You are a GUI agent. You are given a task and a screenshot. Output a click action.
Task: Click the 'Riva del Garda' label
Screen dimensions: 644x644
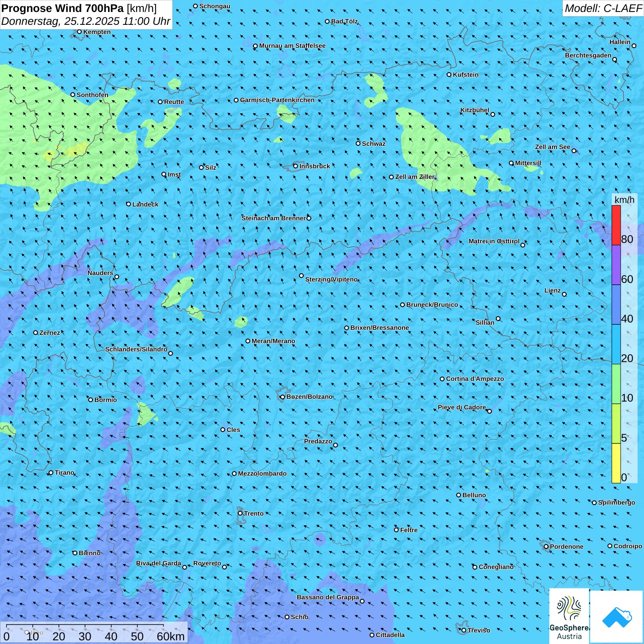coord(159,563)
